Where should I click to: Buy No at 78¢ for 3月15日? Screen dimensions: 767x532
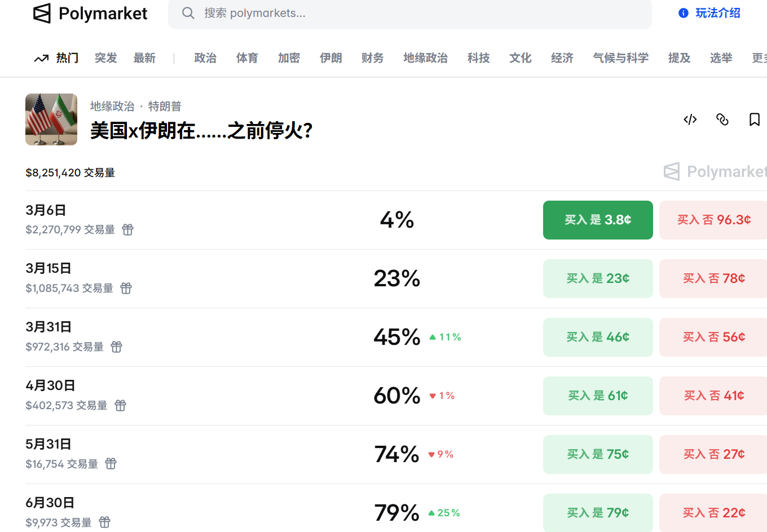point(713,278)
